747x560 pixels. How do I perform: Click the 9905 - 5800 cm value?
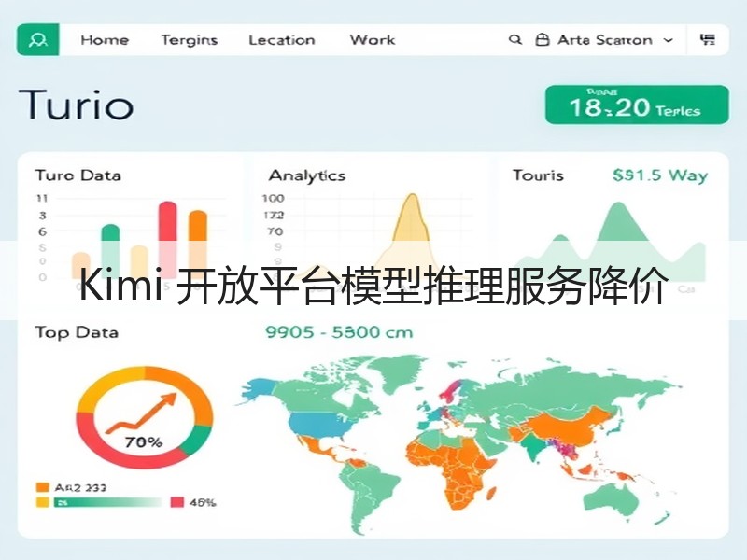pos(339,332)
